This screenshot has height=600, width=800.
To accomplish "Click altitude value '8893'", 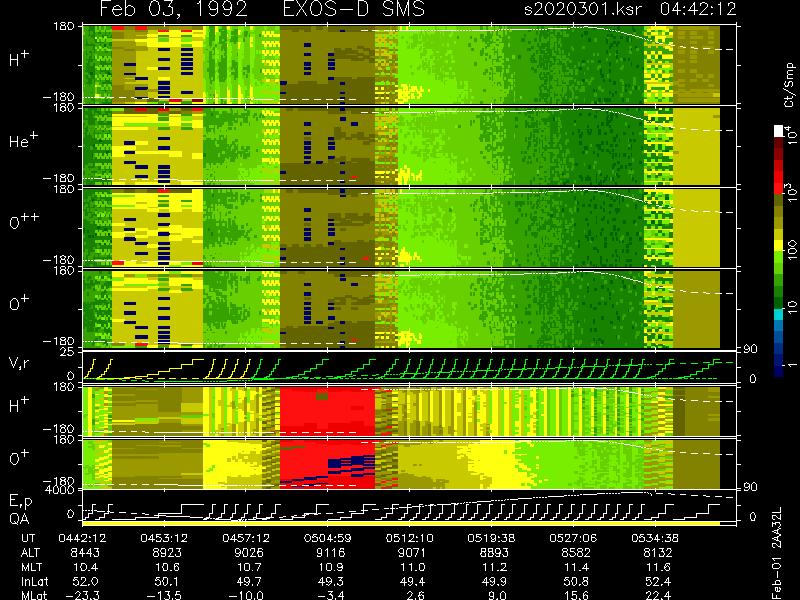I will coord(494,553).
